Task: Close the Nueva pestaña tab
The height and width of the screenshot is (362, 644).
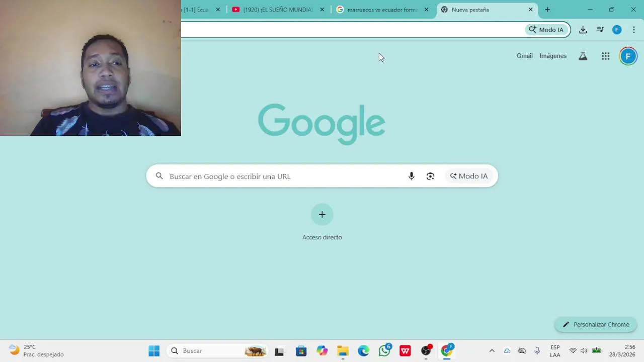Action: click(530, 10)
